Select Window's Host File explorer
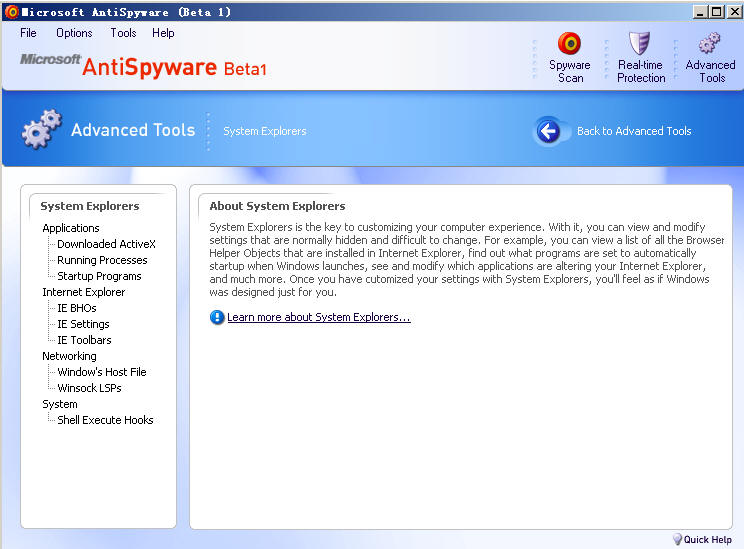744x549 pixels. 102,372
